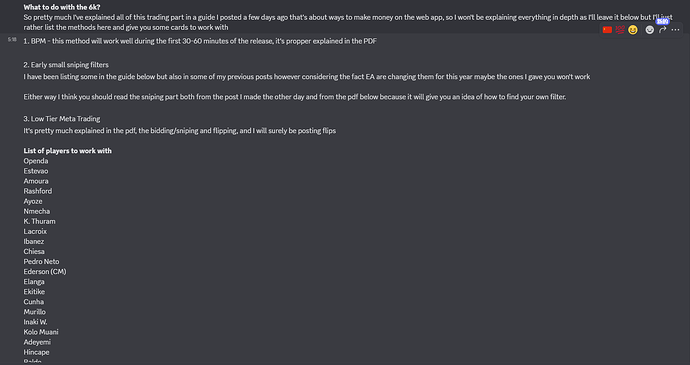Click the player name K. Thuram

click(x=40, y=221)
